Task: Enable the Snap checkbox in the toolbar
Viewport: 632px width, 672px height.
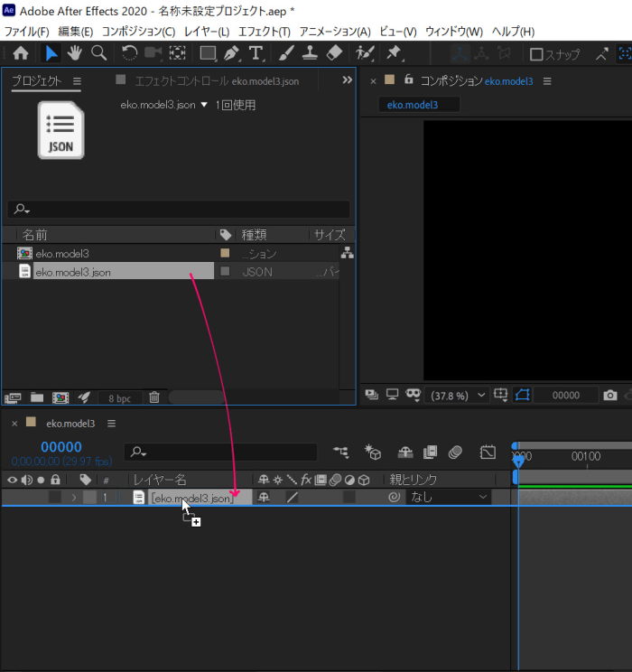Action: tap(536, 54)
